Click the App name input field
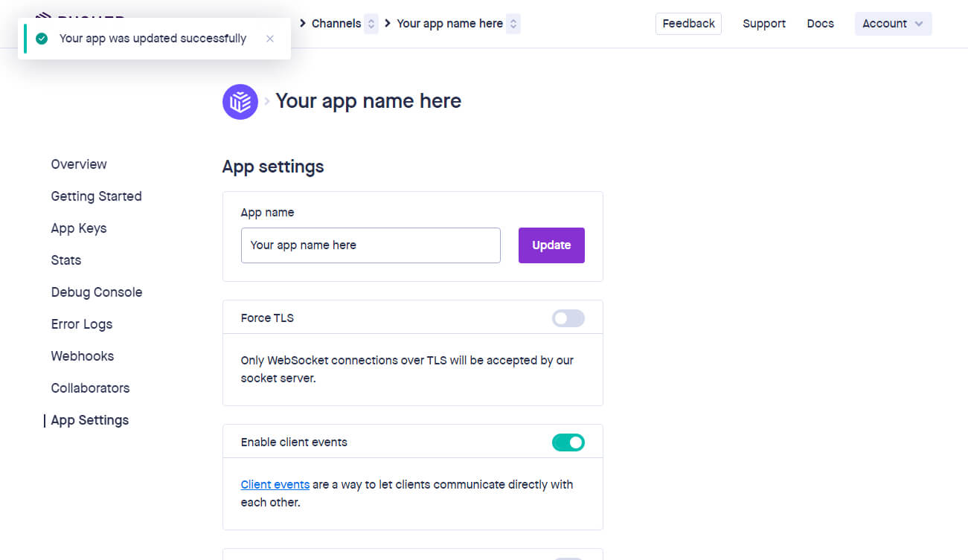 pos(371,245)
